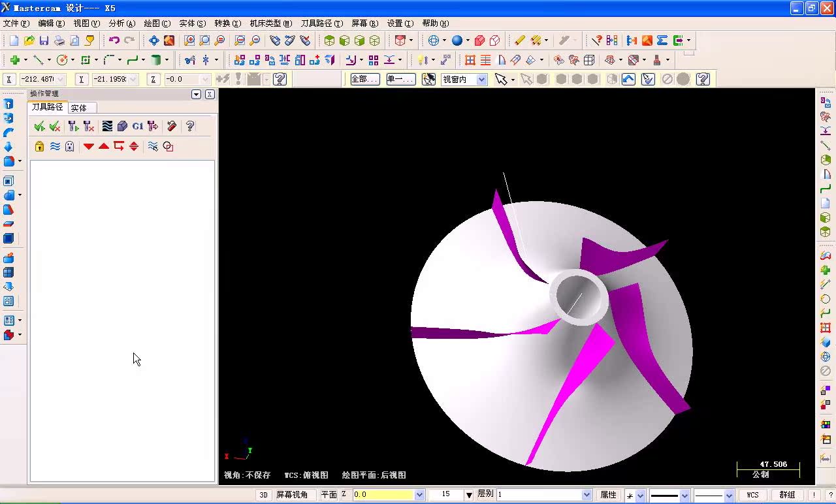836x504 pixels.
Task: Open dropdown arrow beside the line tool
Action: pos(49,60)
